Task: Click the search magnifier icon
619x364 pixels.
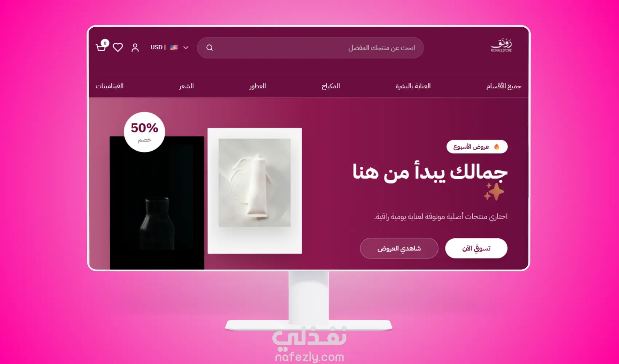Action: [209, 48]
